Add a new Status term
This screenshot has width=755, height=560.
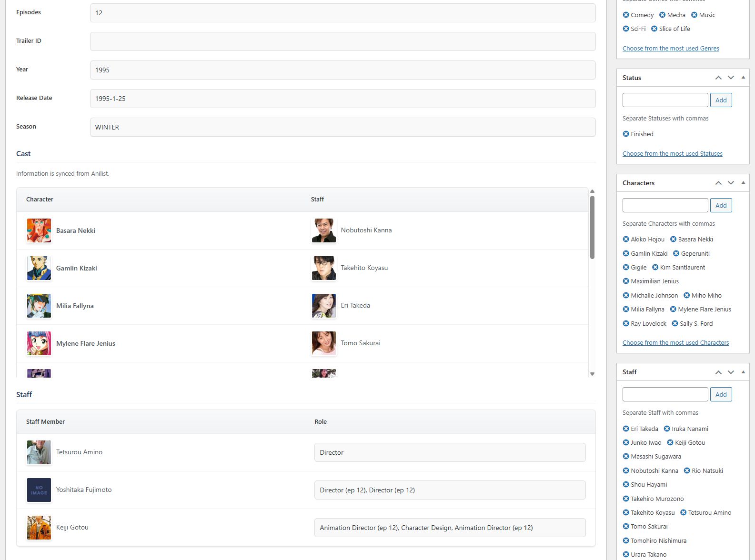721,100
